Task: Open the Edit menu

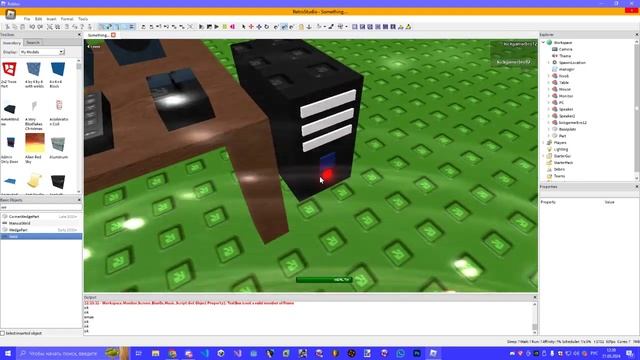Action: (x=38, y=19)
